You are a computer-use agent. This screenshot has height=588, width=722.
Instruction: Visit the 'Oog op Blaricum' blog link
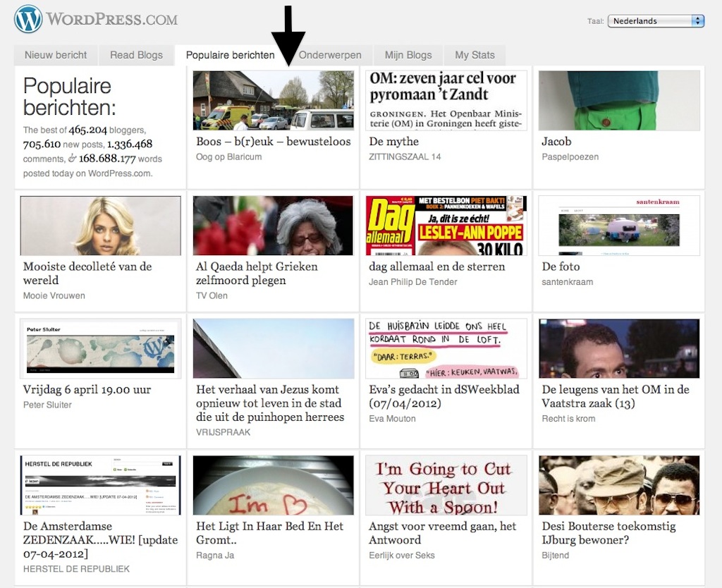pyautogui.click(x=228, y=157)
